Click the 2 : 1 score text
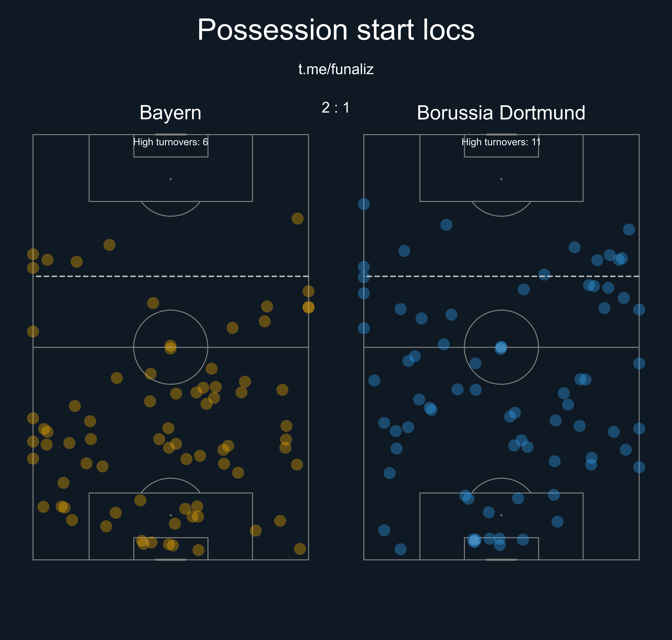Viewport: 672px width, 640px height. pyautogui.click(x=336, y=107)
